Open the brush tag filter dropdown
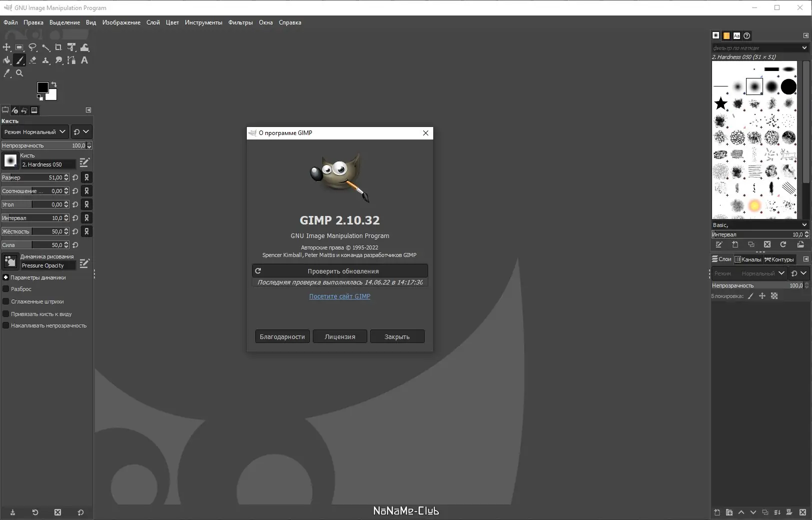The width and height of the screenshot is (812, 520). [x=805, y=48]
